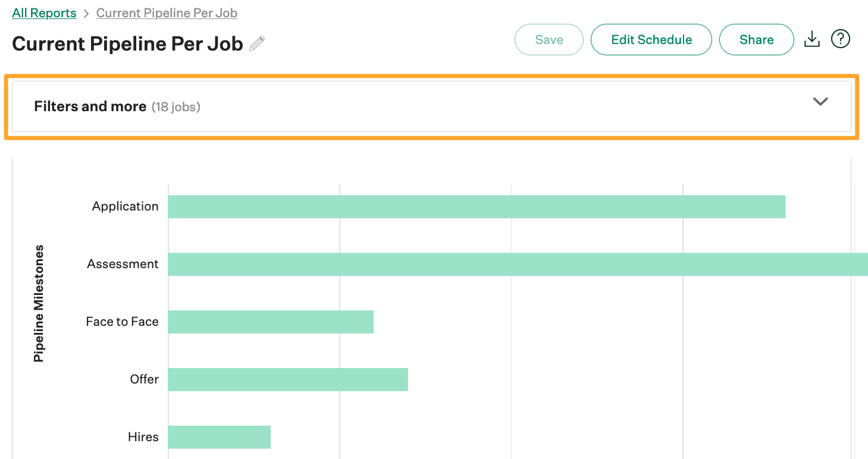Click the Hires pipeline bar
The image size is (868, 459).
(219, 436)
